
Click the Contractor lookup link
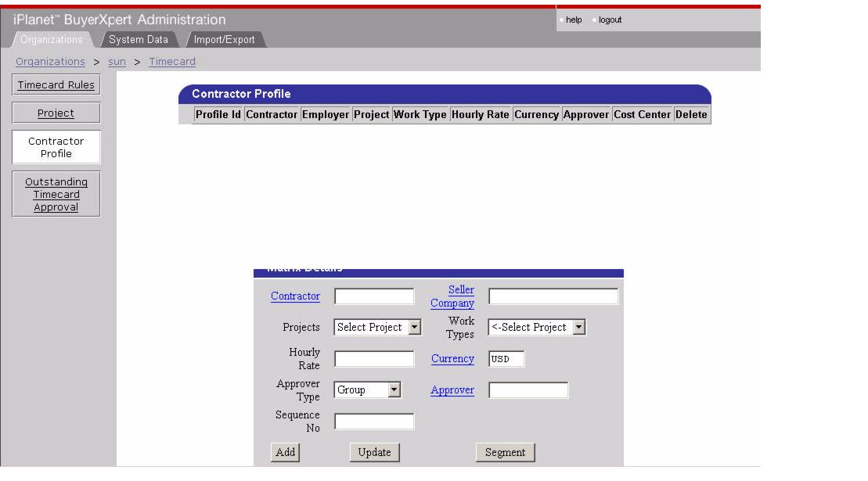295,296
